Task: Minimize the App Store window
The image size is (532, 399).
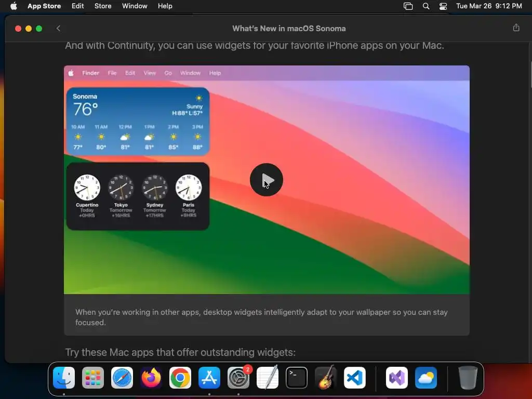Action: click(x=29, y=29)
